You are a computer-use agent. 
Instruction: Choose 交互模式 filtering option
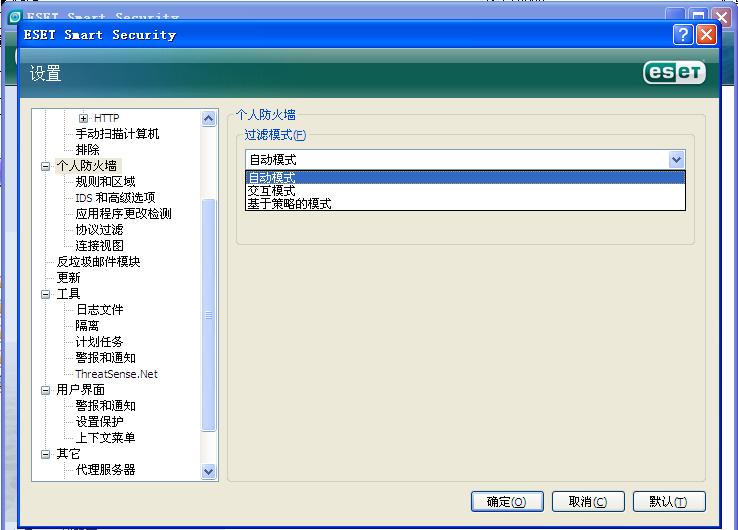[465, 191]
